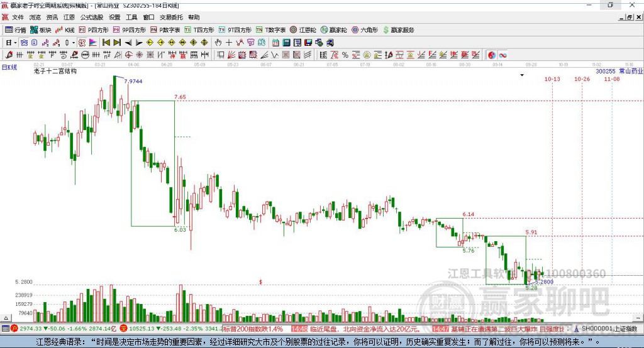Click the 沪 index badge in status bar
The width and height of the screenshot is (644, 348).
pos(14,329)
